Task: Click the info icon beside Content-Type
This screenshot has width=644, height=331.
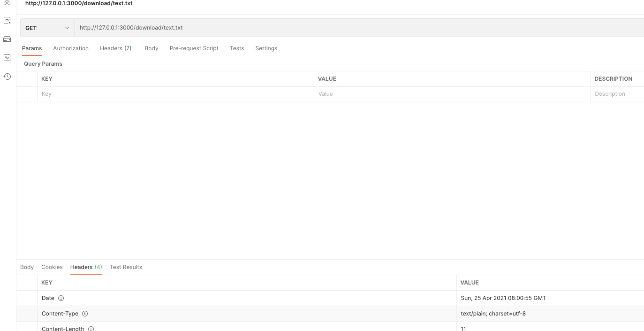Action: (x=84, y=314)
